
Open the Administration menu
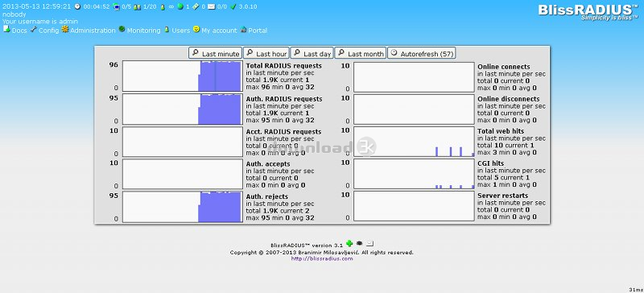click(89, 30)
